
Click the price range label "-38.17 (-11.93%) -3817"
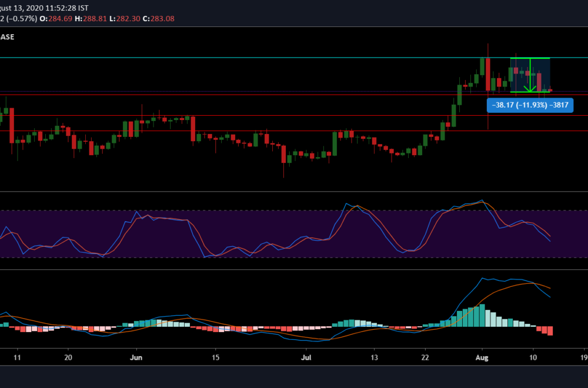530,105
